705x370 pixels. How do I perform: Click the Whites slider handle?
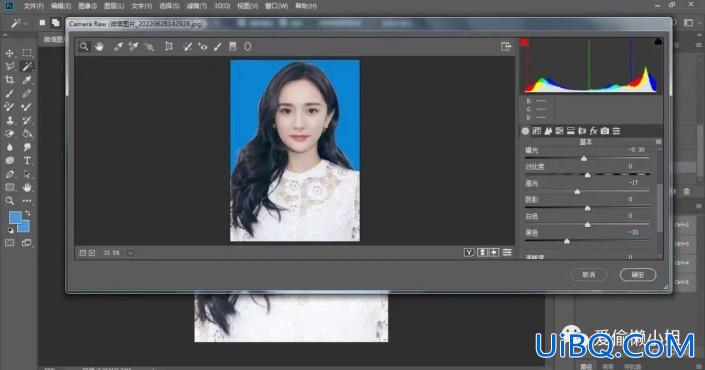coord(587,224)
